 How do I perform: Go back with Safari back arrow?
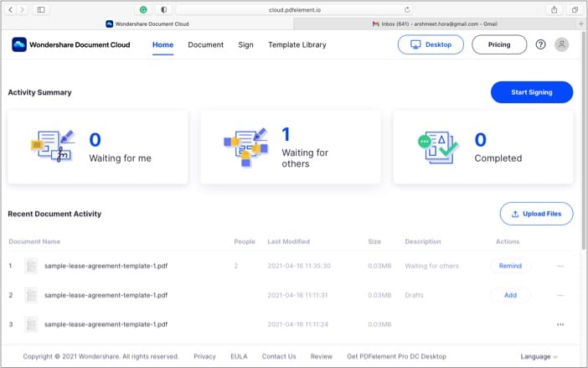point(11,10)
